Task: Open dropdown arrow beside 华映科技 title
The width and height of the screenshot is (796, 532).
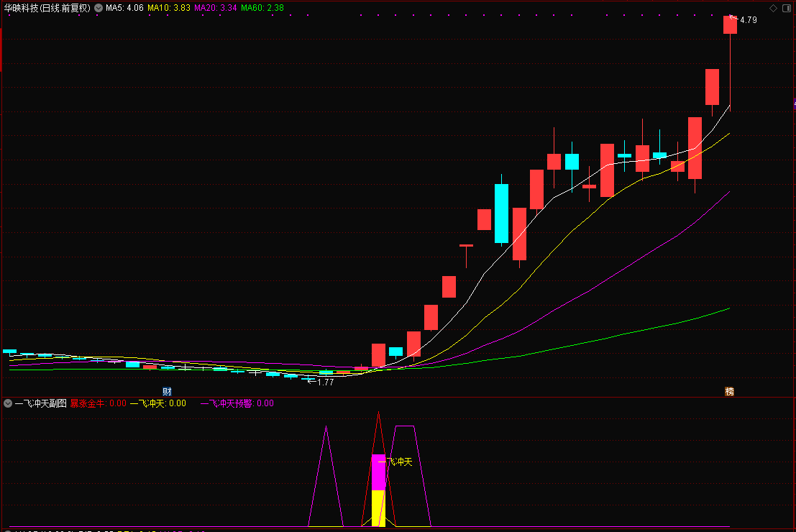Action: point(99,8)
